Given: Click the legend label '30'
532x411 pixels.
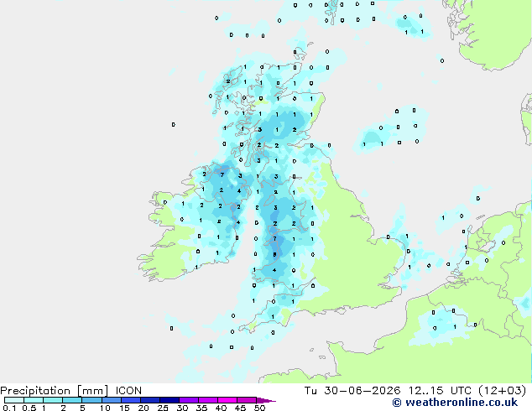Looking at the screenshot, I should click(x=182, y=408).
